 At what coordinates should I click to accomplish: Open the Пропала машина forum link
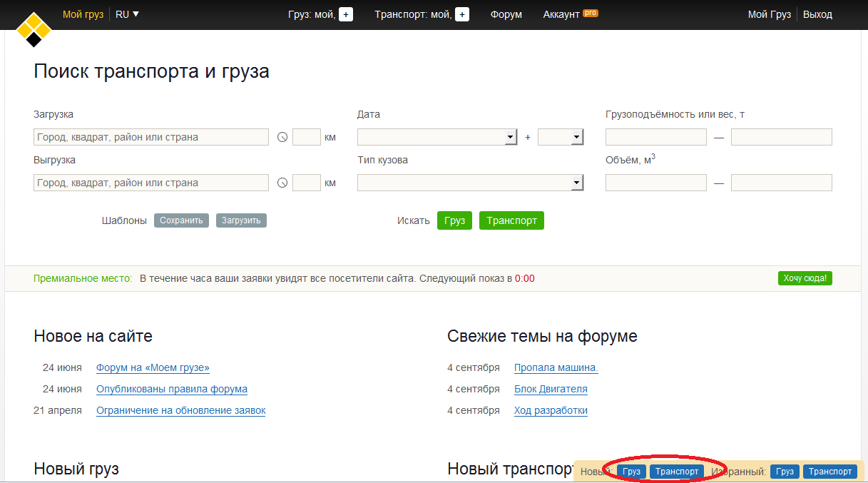[x=556, y=368]
